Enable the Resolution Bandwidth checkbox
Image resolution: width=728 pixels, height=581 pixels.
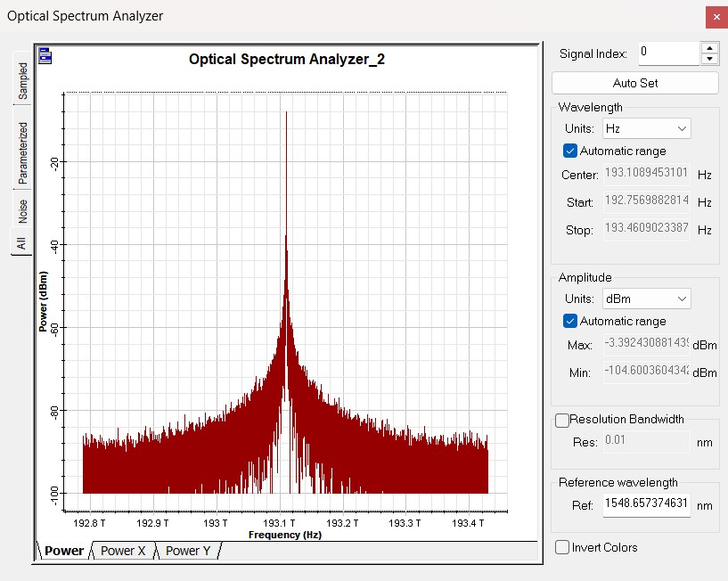561,420
